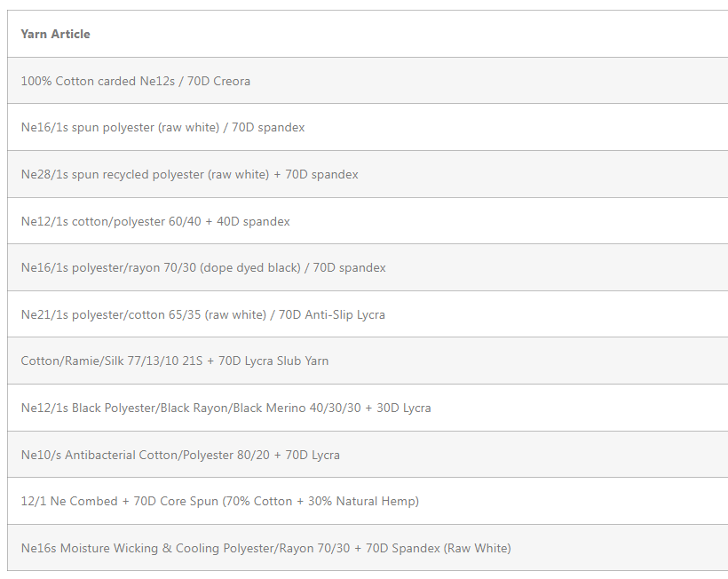Click Ne28/1s spun recycled polyester entry
Image resolution: width=728 pixels, height=579 pixels.
point(368,174)
